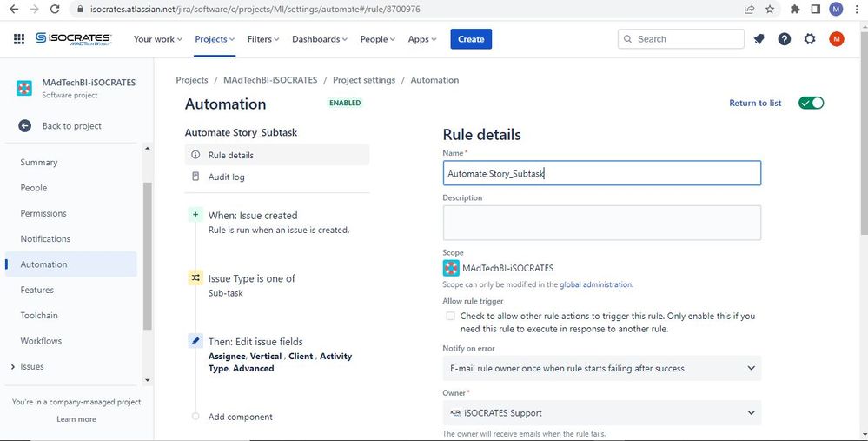Click the Rule details info icon
The image size is (868, 441).
195,155
